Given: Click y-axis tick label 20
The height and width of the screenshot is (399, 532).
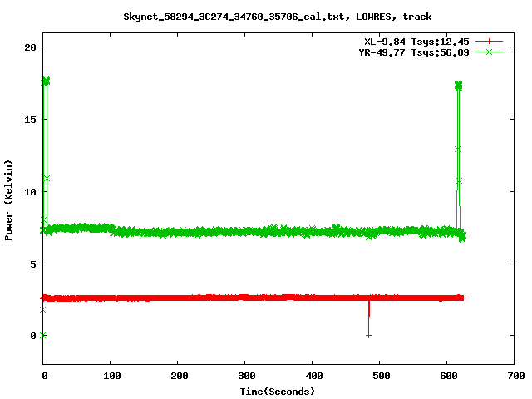Looking at the screenshot, I should coord(30,47).
